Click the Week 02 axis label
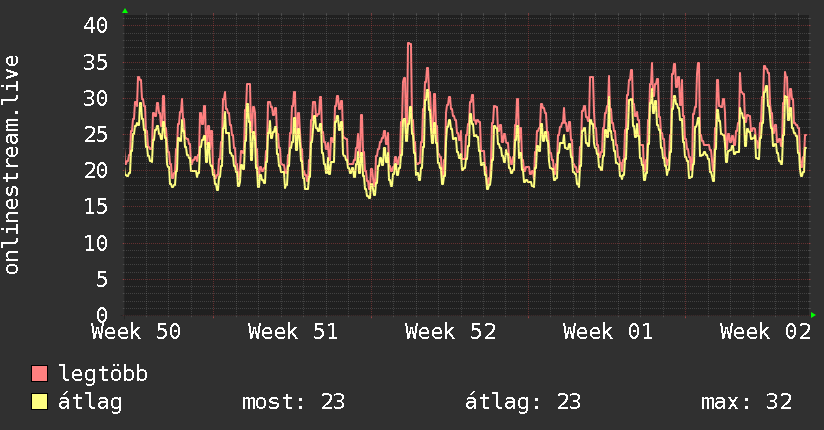824x430 pixels. pyautogui.click(x=765, y=332)
